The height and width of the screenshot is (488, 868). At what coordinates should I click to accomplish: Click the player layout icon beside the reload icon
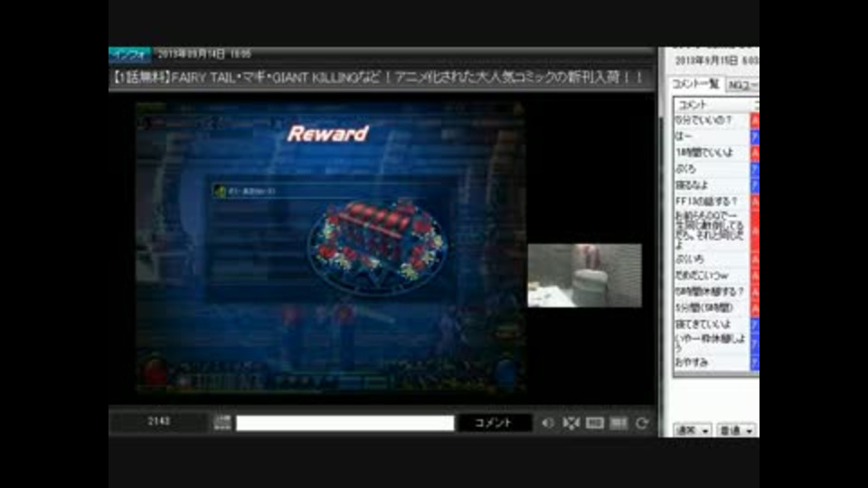click(x=618, y=423)
